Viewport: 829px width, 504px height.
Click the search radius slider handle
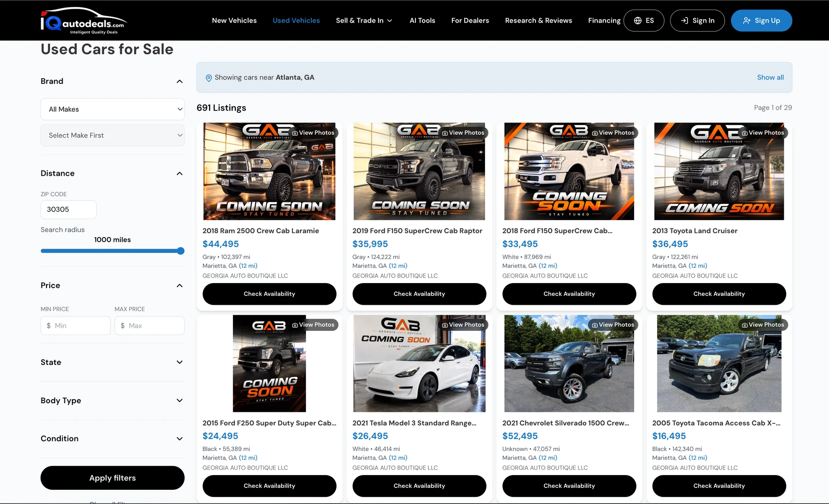[181, 251]
